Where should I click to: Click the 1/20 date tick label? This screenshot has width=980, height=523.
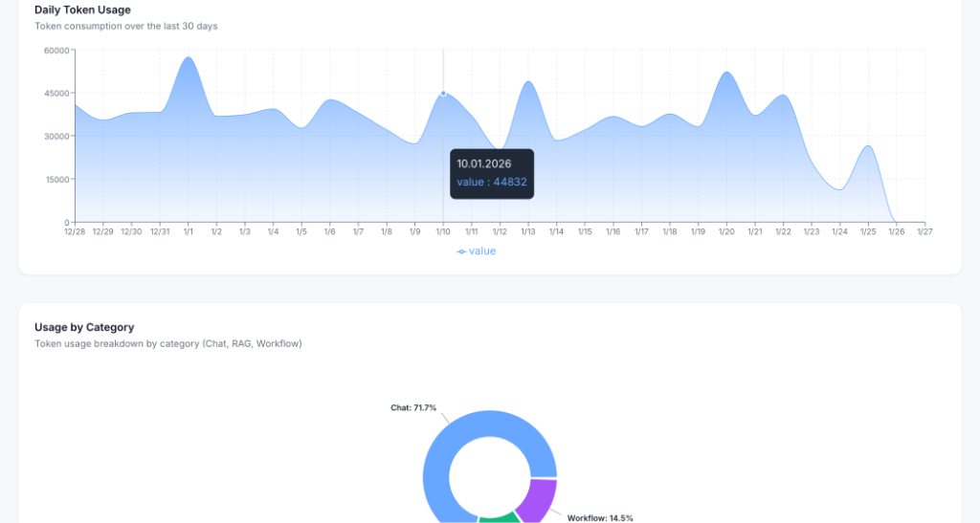726,231
